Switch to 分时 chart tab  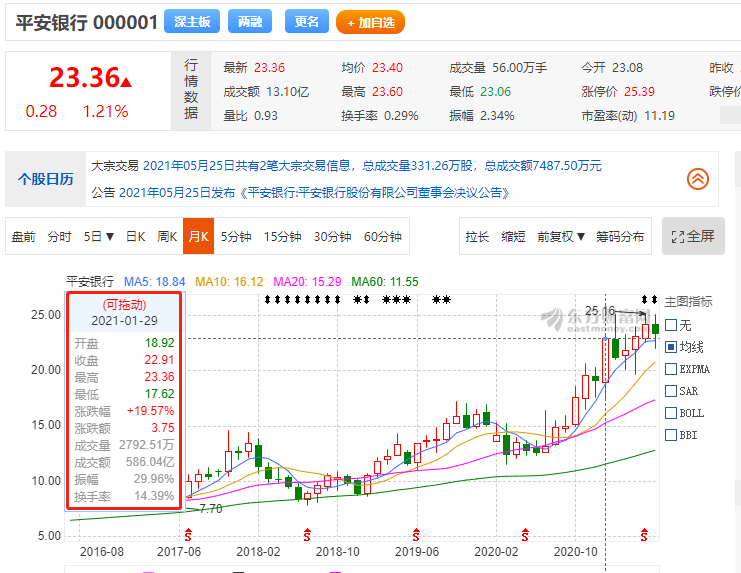coord(59,237)
